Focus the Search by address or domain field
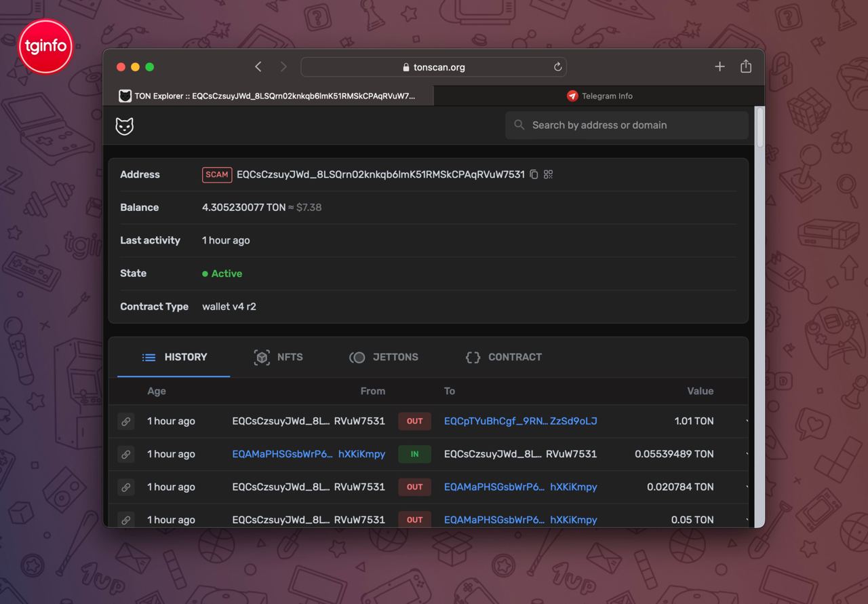The height and width of the screenshot is (604, 868). (627, 125)
